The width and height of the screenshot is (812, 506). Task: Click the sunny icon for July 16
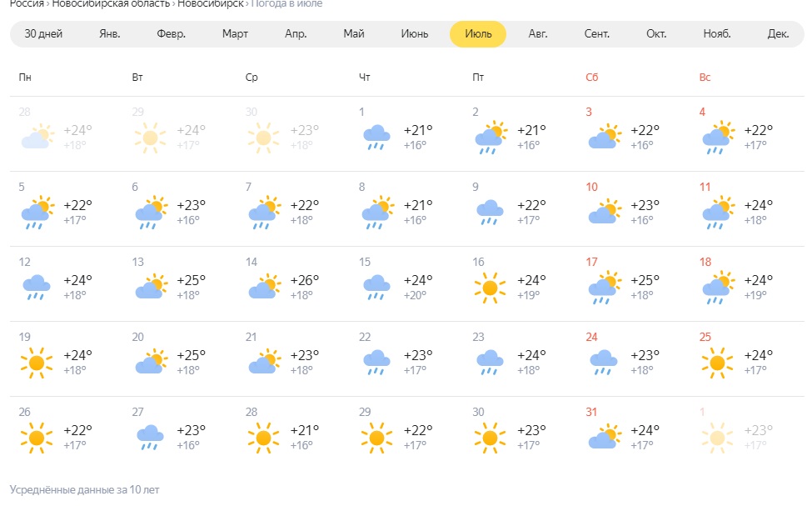[490, 287]
